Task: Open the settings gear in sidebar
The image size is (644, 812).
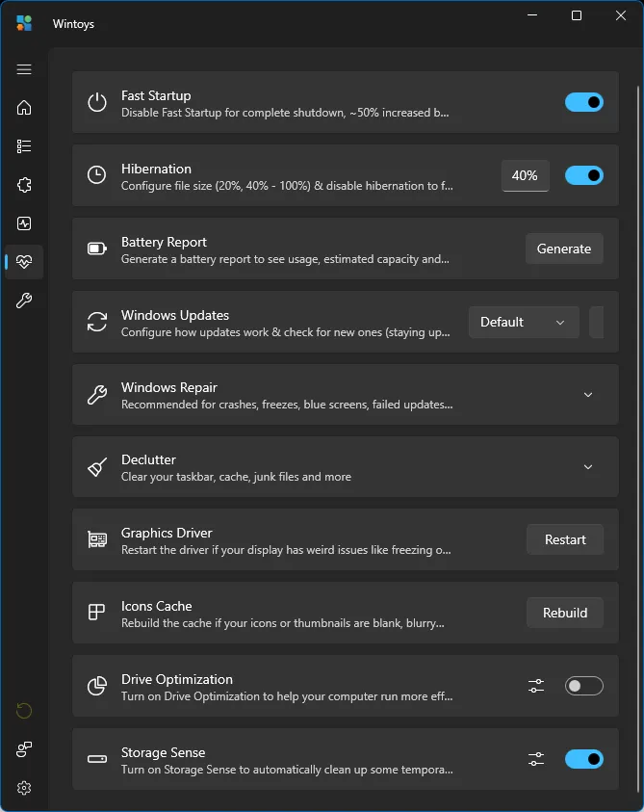Action: [x=24, y=788]
